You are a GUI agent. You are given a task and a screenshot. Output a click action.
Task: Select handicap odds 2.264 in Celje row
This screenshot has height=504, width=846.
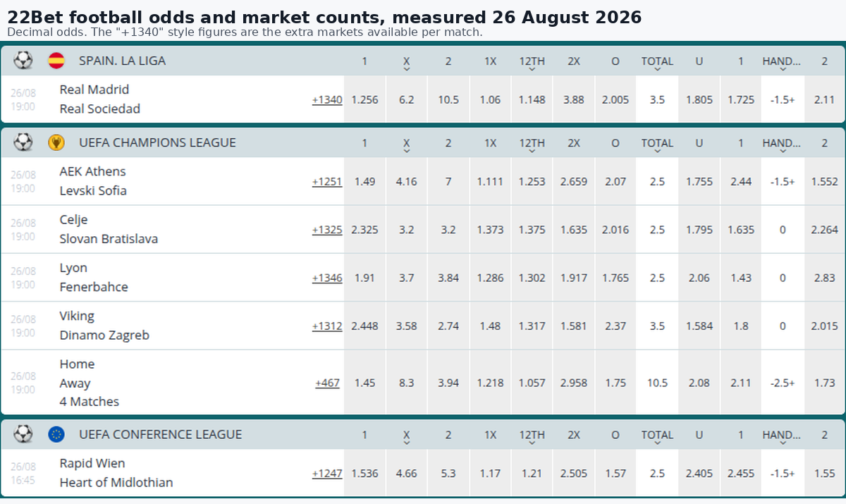pyautogui.click(x=824, y=230)
